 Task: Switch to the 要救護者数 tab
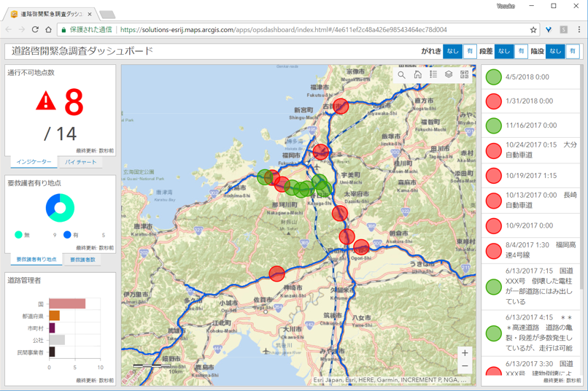pyautogui.click(x=82, y=260)
